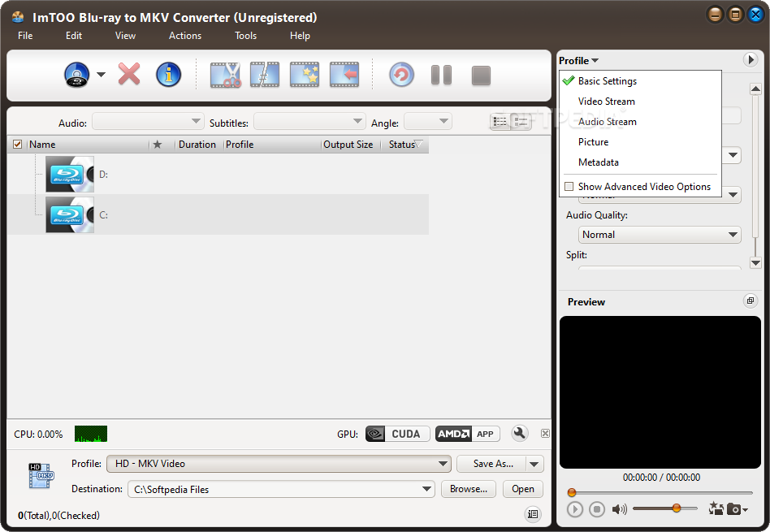Click the snapshot settings star icon
Viewport: 770px width, 532px height.
716,508
